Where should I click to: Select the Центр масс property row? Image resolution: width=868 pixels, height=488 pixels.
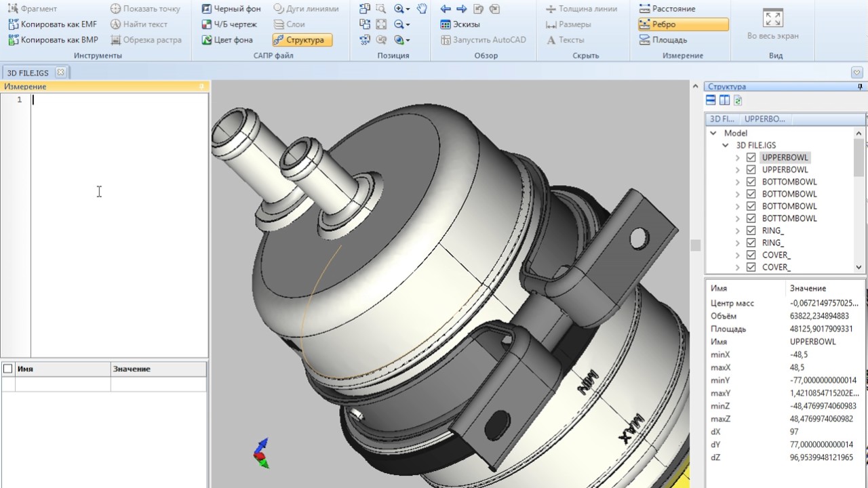tap(785, 303)
